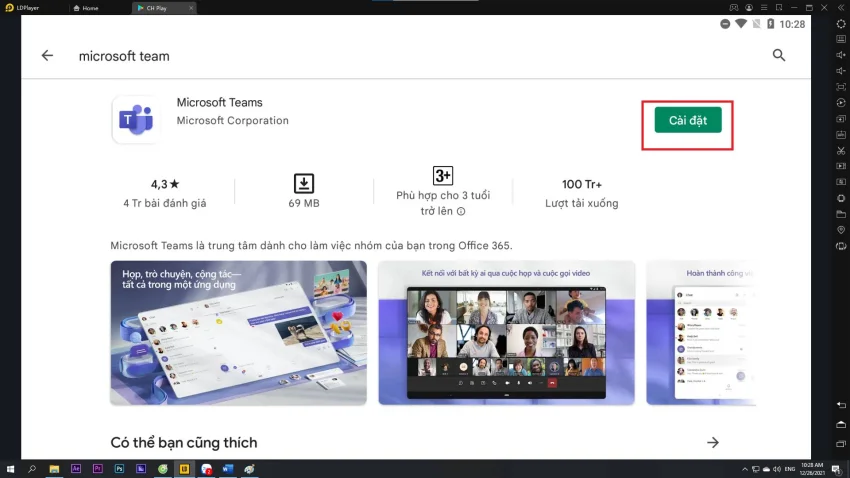
Task: Open the Windows Start menu
Action: [10, 469]
